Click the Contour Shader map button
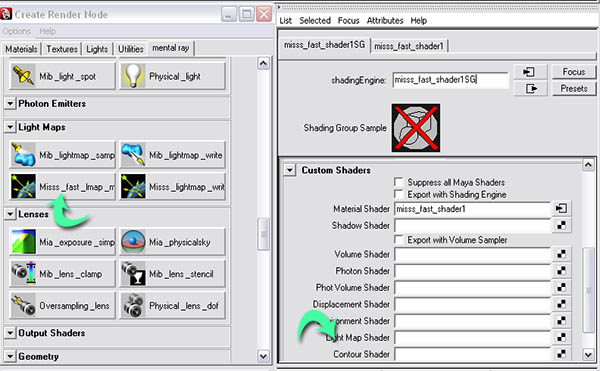This screenshot has width=600, height=371. click(x=561, y=354)
